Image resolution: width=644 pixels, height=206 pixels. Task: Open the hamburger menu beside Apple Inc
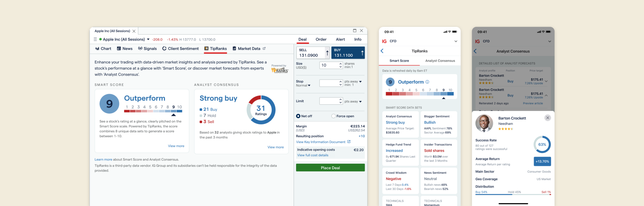pos(95,39)
